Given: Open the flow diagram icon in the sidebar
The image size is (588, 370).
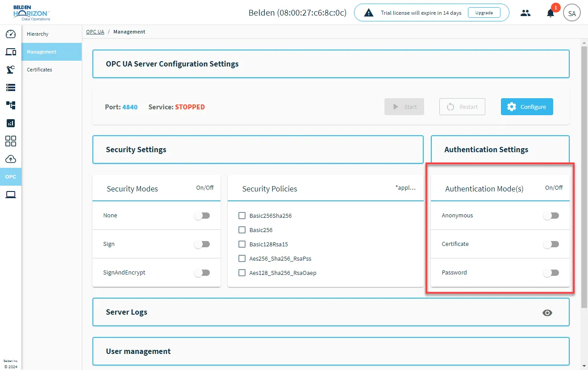Looking at the screenshot, I should click(x=11, y=105).
